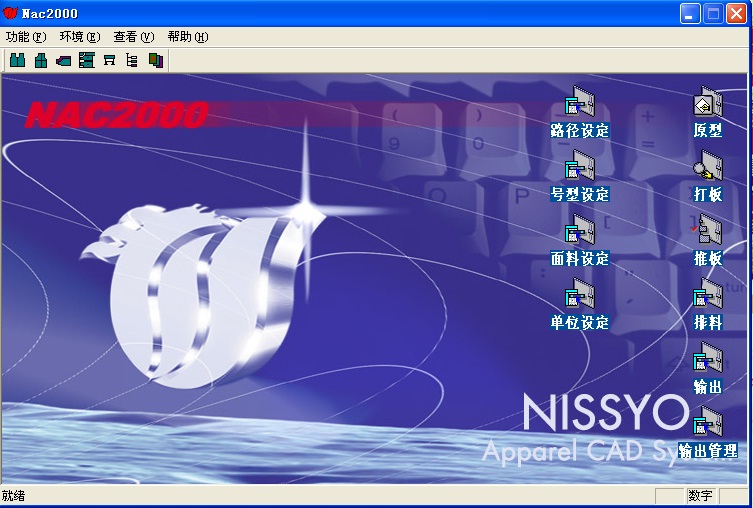753x508 pixels.
Task: Maximize the Nac2000 window
Action: pyautogui.click(x=713, y=13)
